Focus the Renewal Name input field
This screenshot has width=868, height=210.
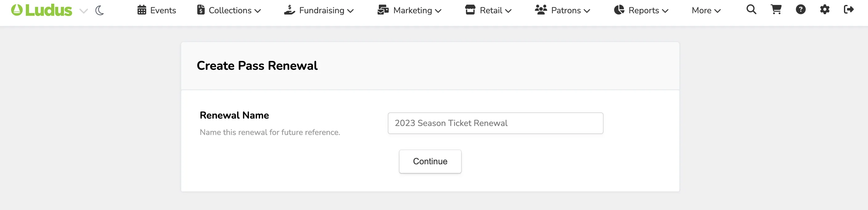pyautogui.click(x=495, y=123)
